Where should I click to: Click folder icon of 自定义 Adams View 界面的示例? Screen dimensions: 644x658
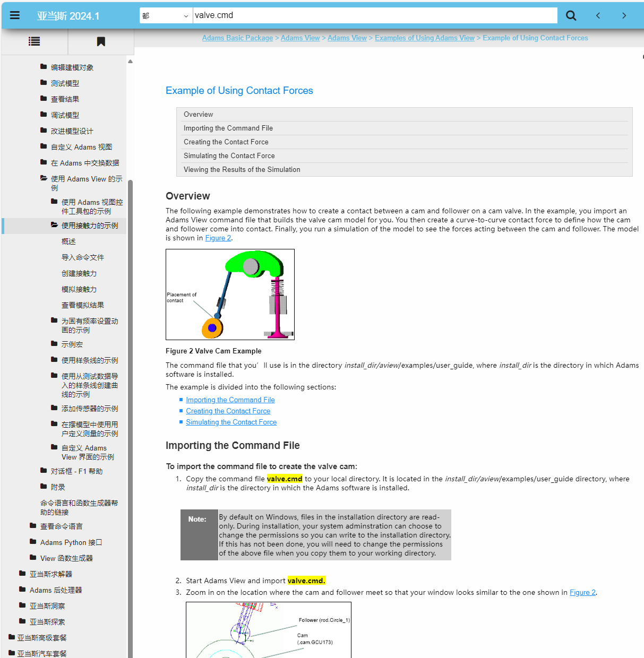54,447
